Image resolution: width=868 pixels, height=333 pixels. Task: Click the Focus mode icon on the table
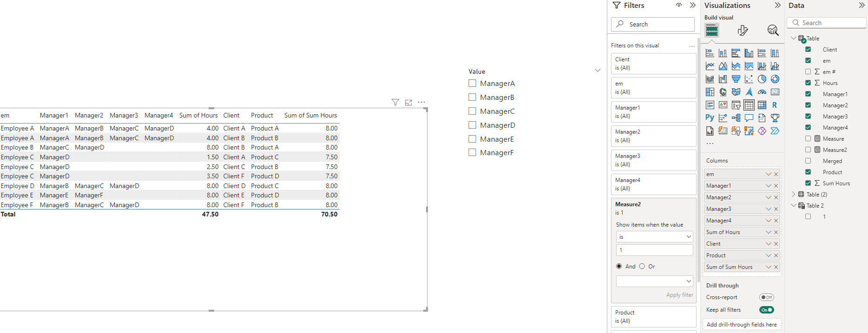tap(408, 102)
